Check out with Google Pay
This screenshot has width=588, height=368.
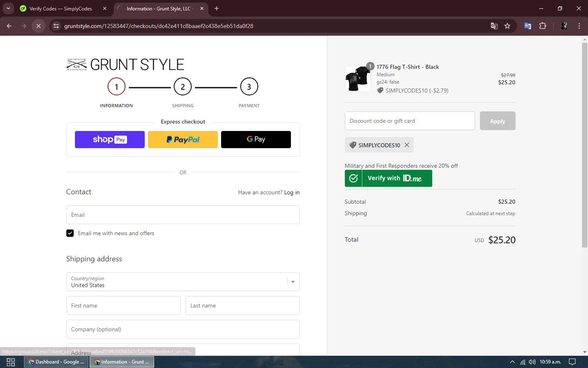tap(256, 140)
